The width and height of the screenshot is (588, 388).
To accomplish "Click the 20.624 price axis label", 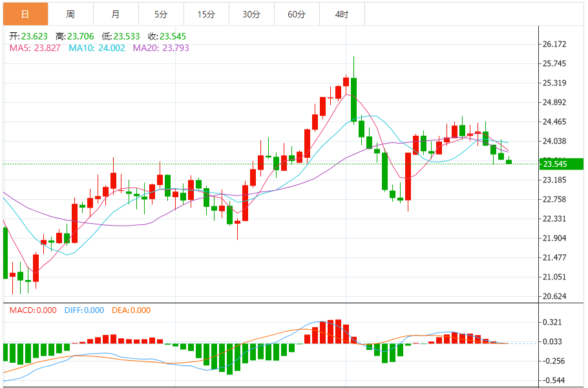I will pos(554,296).
